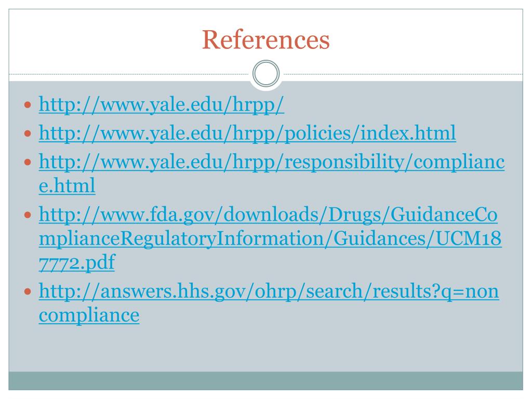Click the bullet beside the responsibility/compliance link
The image size is (532, 399).
(x=28, y=162)
